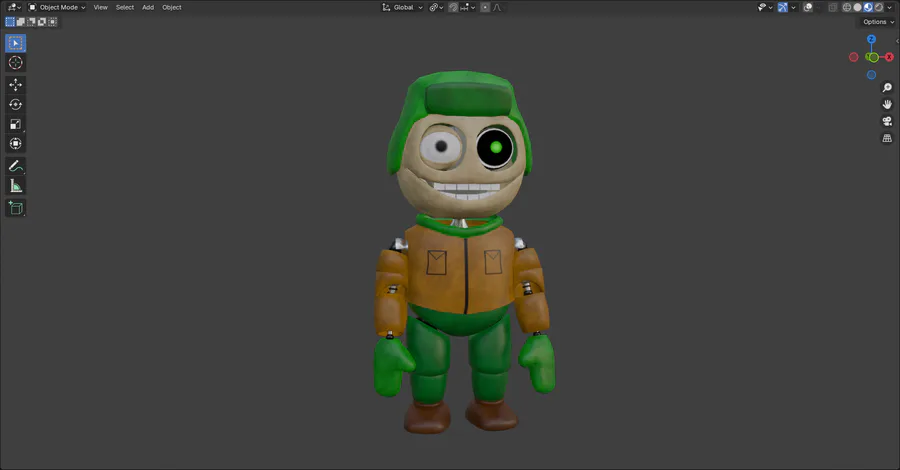Click the Pan view hand icon
This screenshot has height=470, width=900.
pyautogui.click(x=887, y=104)
